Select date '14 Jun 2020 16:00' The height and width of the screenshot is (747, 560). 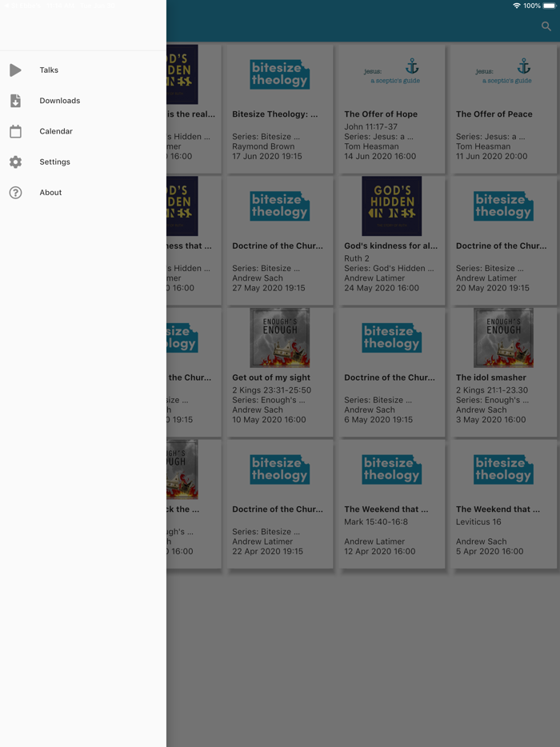tap(380, 156)
